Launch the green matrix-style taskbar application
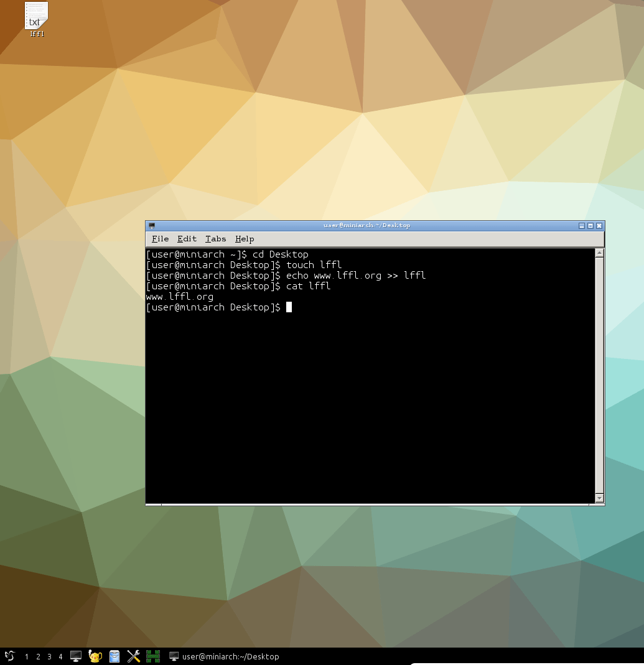This screenshot has width=644, height=665. point(152,656)
